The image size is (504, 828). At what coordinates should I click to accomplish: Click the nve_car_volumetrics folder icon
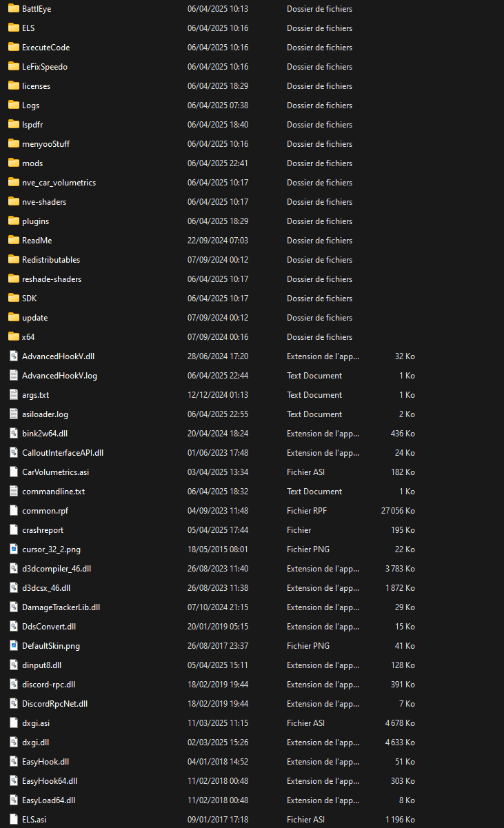coord(14,183)
